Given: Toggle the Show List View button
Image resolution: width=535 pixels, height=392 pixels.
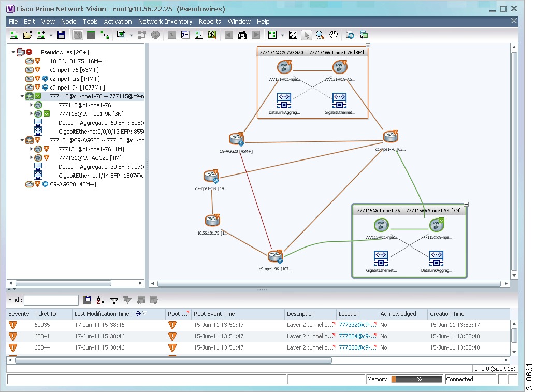Looking at the screenshot, I should coord(91,35).
